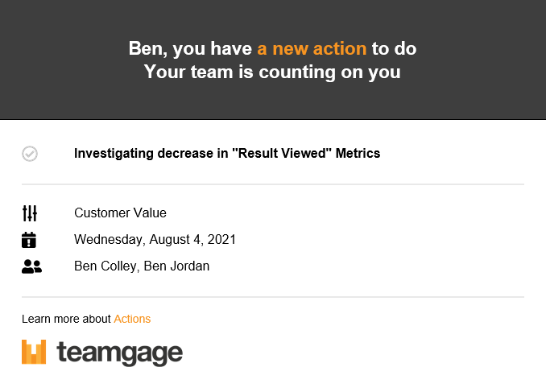Click the orange teamgage logo mark
The width and height of the screenshot is (546, 392).
click(x=34, y=352)
